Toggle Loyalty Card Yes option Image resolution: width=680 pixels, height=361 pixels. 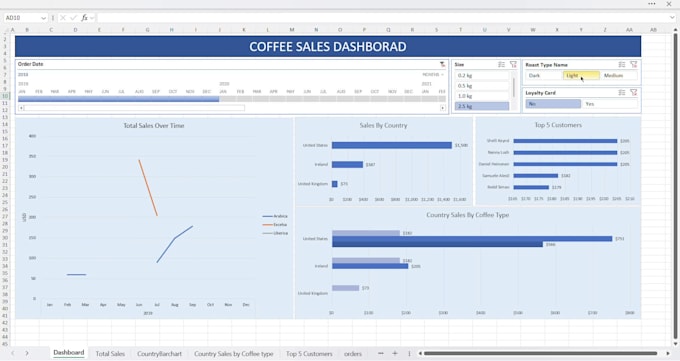(x=610, y=104)
